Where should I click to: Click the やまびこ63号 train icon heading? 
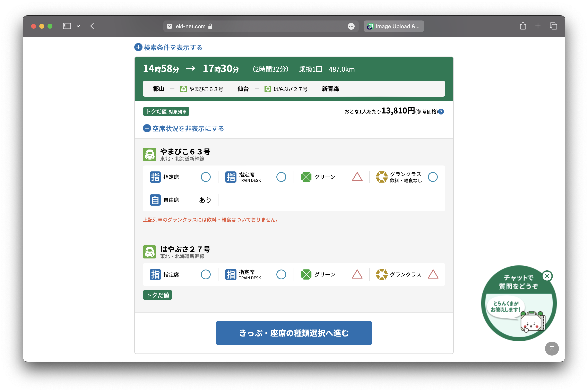coord(149,154)
